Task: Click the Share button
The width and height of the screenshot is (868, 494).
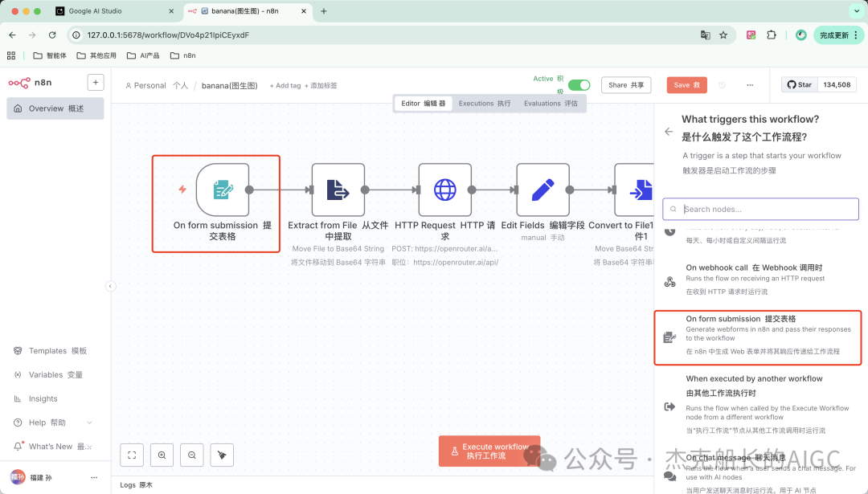Action: coord(626,84)
